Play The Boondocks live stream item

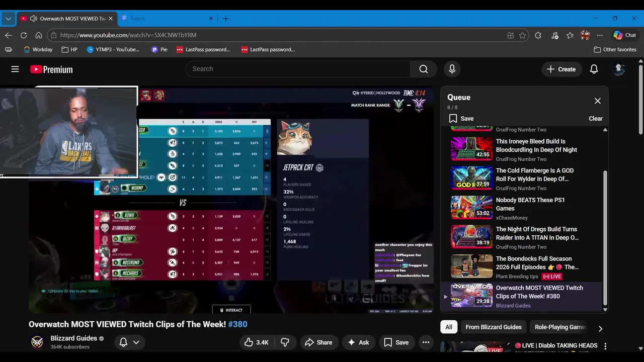[521, 266]
